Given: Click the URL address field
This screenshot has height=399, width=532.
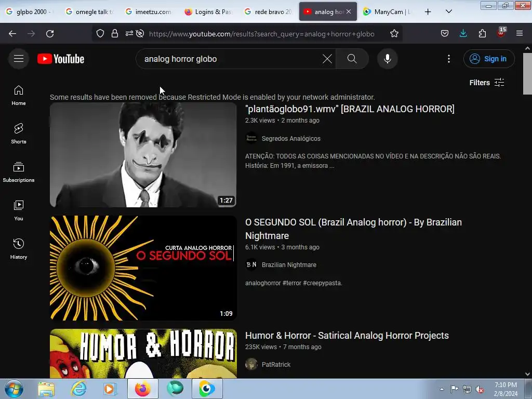Looking at the screenshot, I should point(262,34).
